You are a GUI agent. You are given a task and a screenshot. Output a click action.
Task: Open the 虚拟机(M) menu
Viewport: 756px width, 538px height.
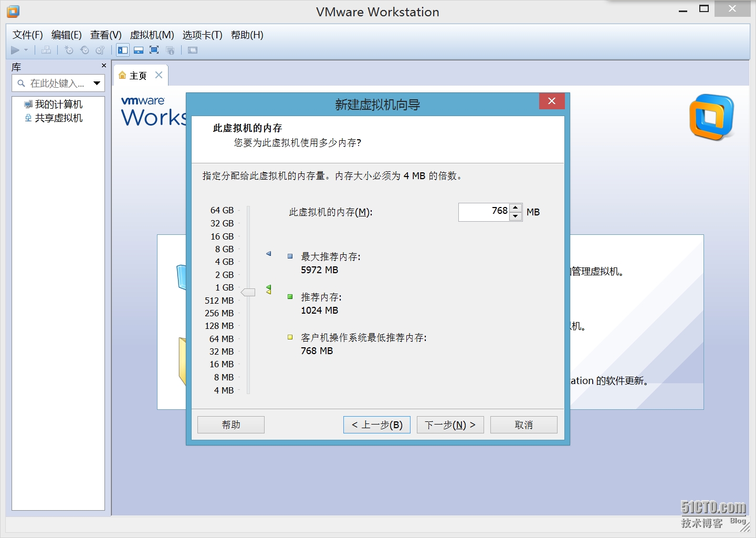point(152,35)
